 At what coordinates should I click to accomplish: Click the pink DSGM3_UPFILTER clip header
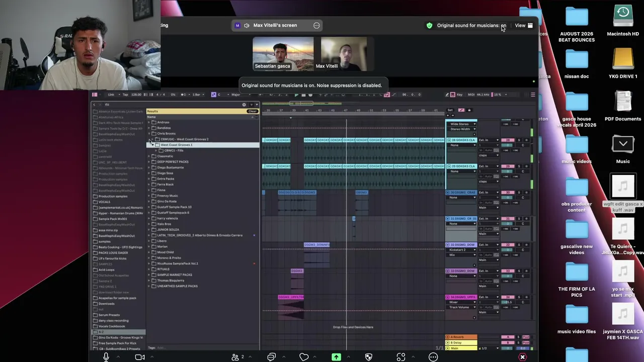point(291,297)
